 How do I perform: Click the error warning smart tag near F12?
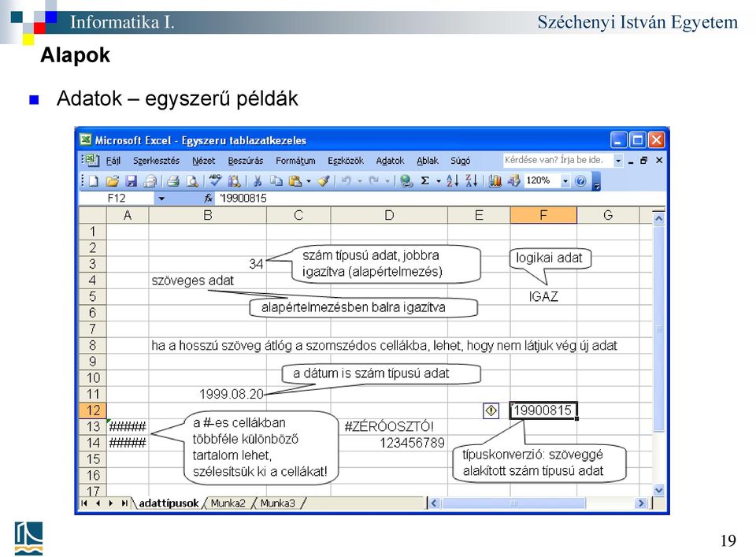(491, 410)
